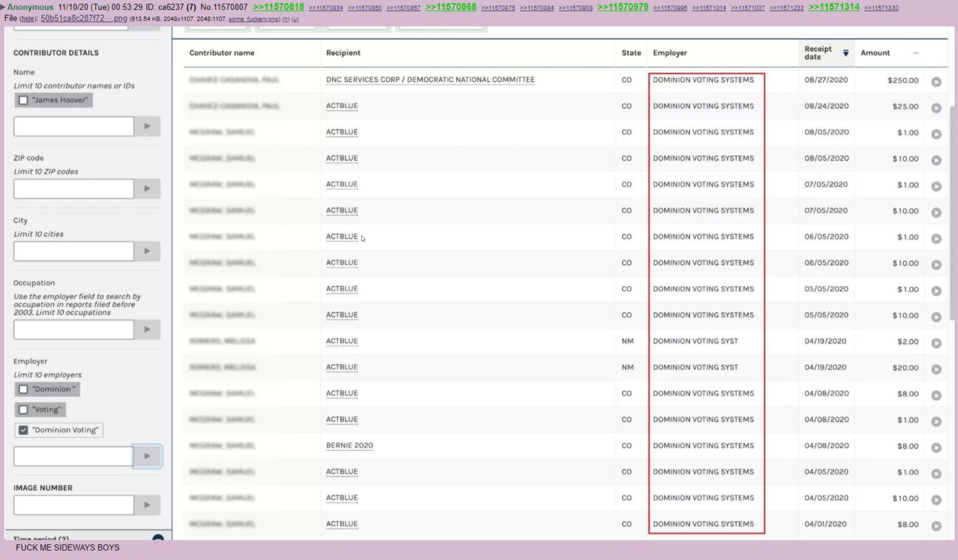Open reply link >>11570818
Viewport: 958px width, 560px height.
point(279,7)
